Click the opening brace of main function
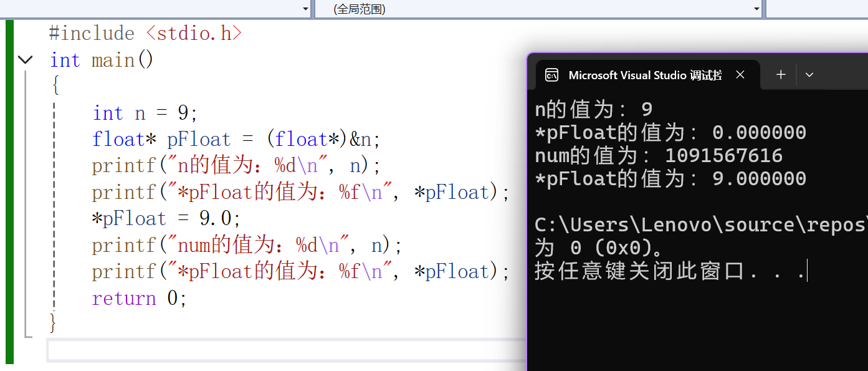Screen dimensions: 868x371 [x=55, y=85]
